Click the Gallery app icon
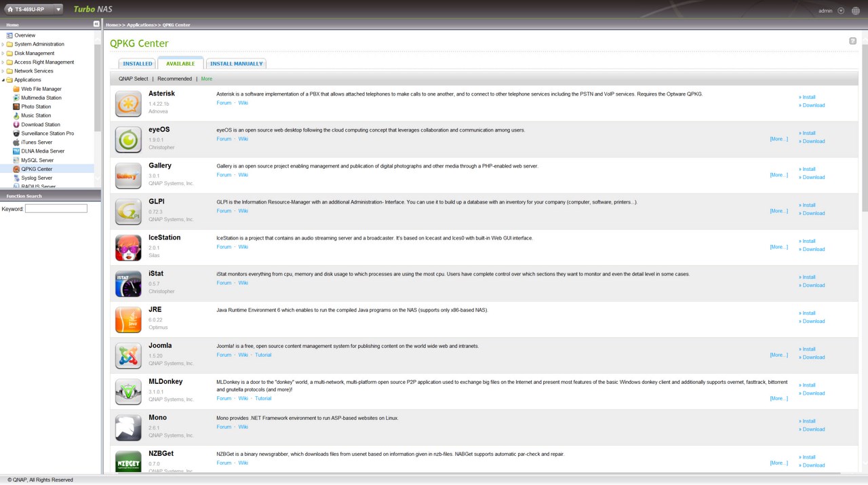The height and width of the screenshot is (485, 868). pyautogui.click(x=128, y=176)
